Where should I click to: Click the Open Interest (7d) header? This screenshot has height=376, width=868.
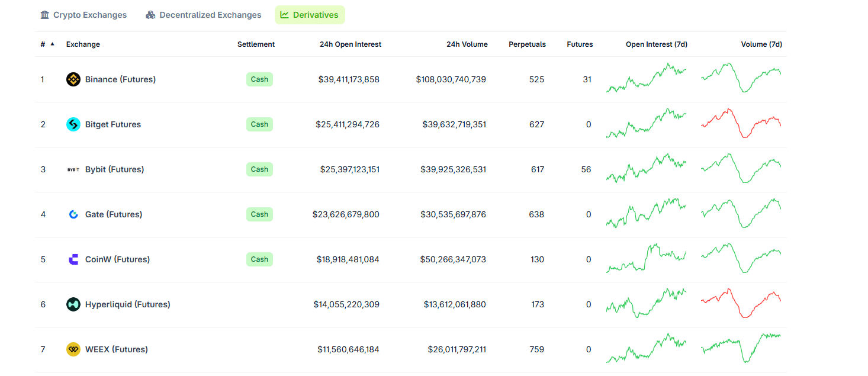(657, 44)
